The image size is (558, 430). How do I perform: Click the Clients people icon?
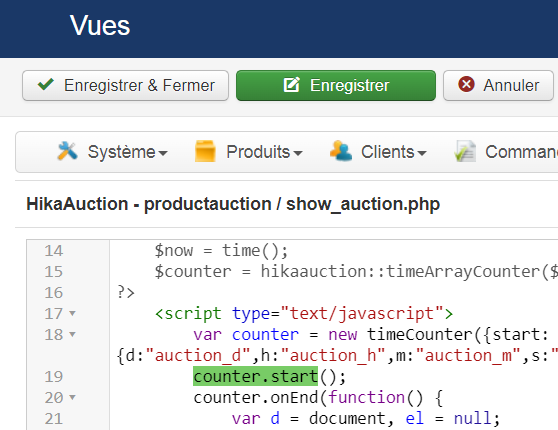tap(341, 151)
